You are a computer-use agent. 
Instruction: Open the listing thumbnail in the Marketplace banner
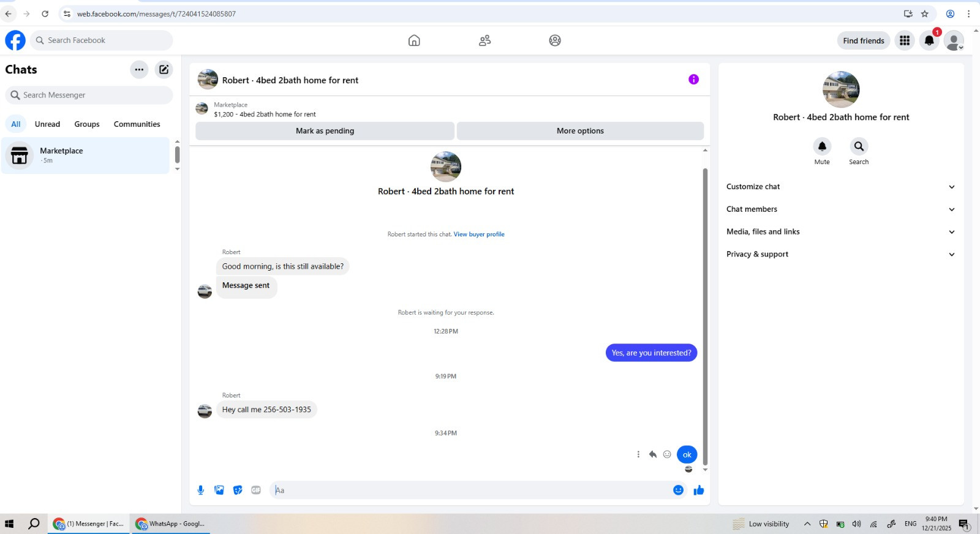(x=202, y=108)
